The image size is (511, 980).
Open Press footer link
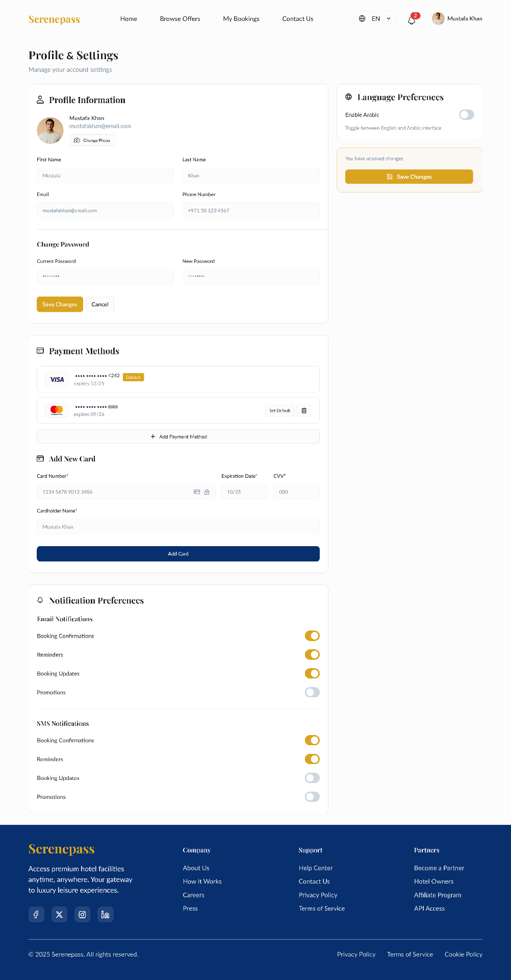coord(190,909)
